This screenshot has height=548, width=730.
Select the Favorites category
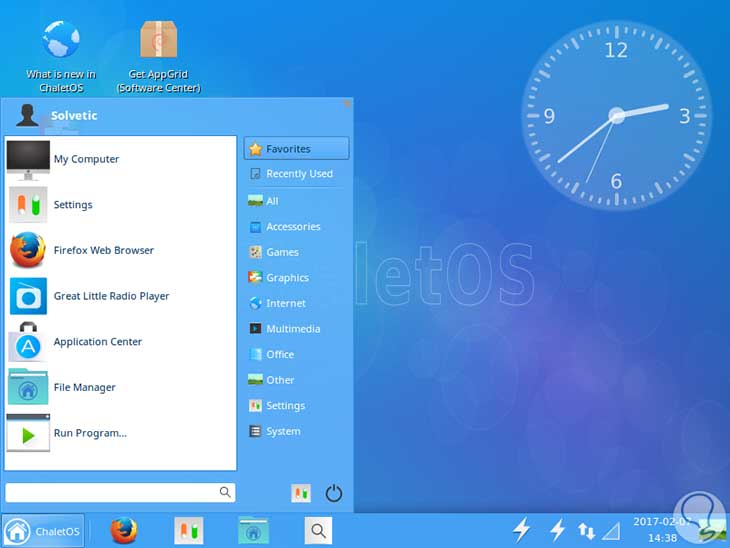297,149
